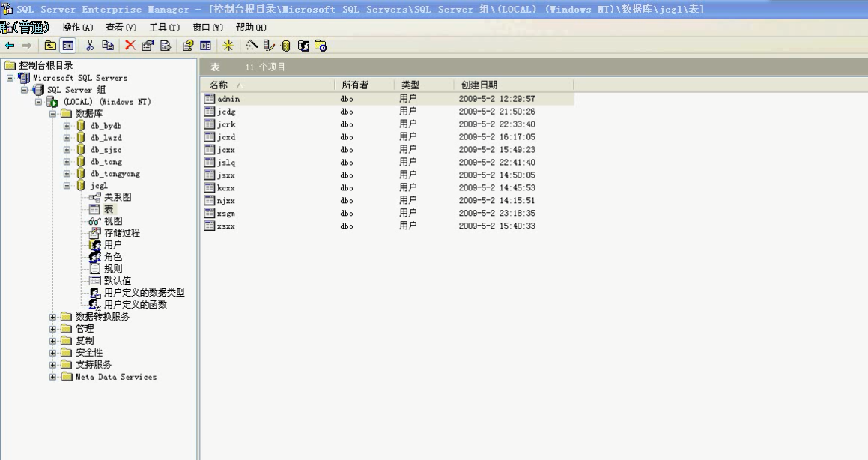
Task: Collapse the 数据库 folder
Action: click(52, 113)
